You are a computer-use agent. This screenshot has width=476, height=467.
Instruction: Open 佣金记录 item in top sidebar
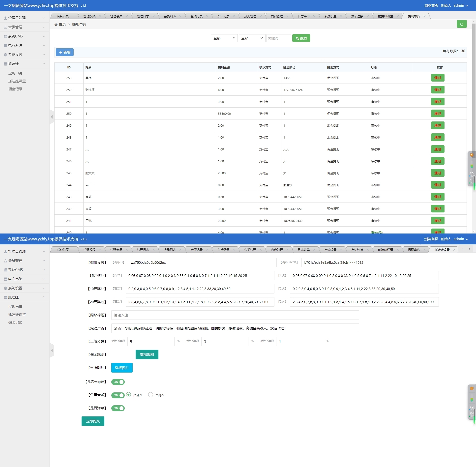pos(15,89)
